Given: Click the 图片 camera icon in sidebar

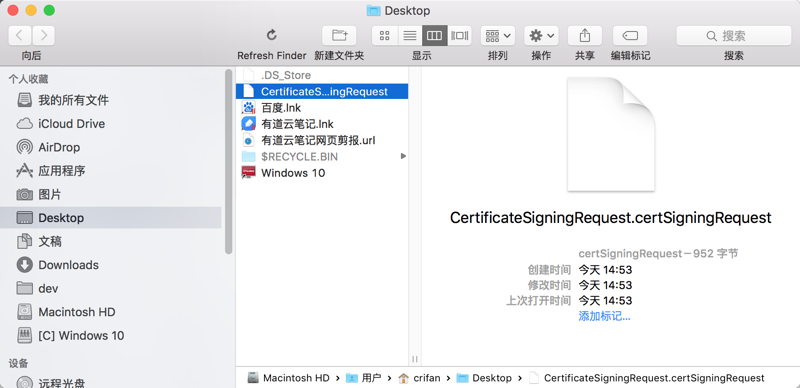Looking at the screenshot, I should [x=24, y=194].
